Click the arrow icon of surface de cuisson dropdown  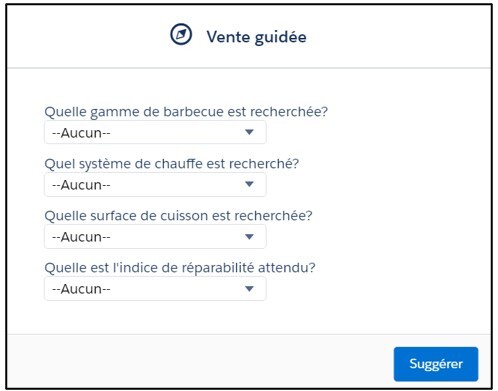249,237
